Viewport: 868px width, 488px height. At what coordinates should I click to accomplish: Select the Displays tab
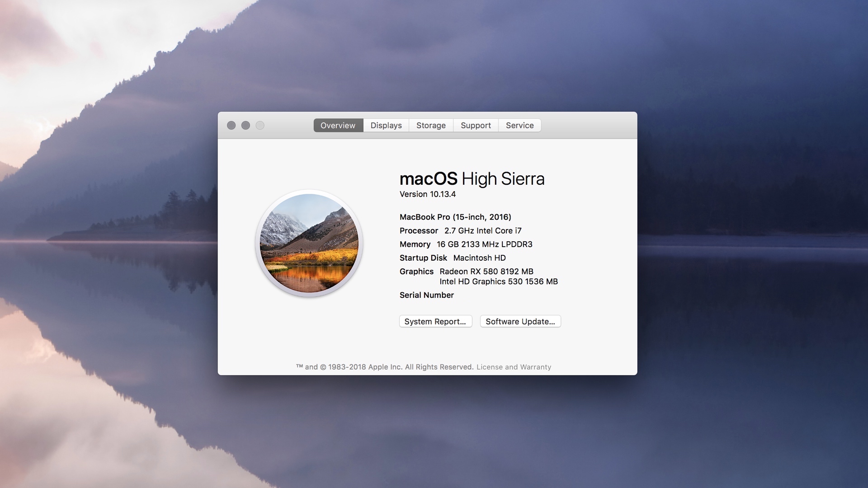pyautogui.click(x=386, y=125)
